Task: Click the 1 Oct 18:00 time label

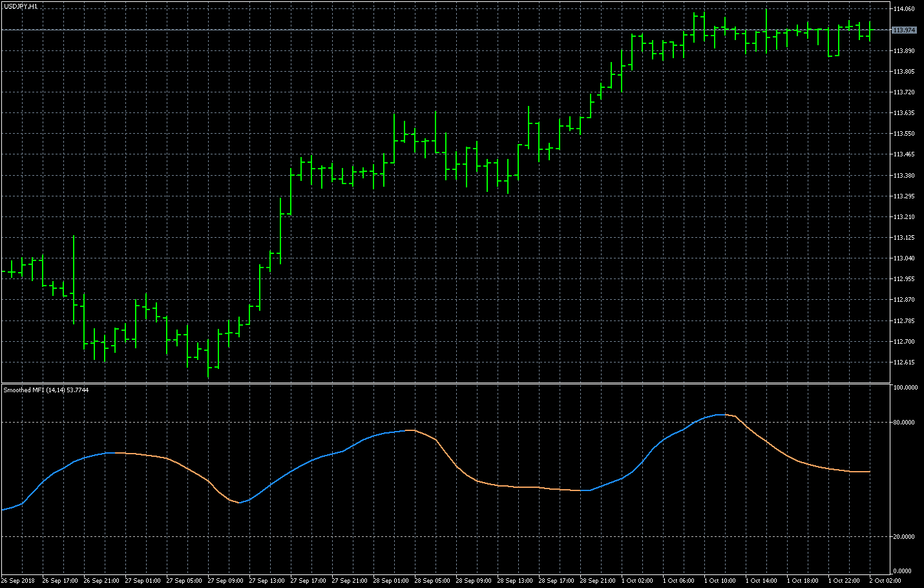Action: pyautogui.click(x=803, y=581)
